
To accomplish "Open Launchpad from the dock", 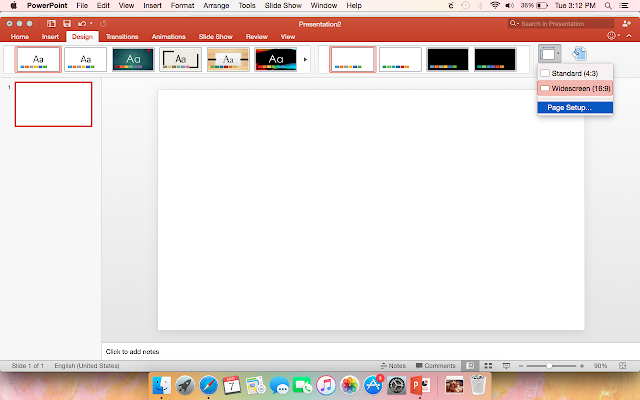I will [x=185, y=385].
